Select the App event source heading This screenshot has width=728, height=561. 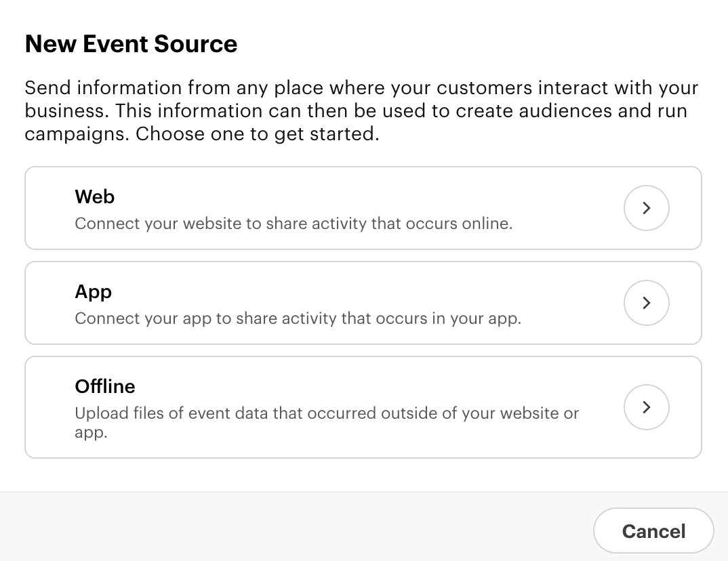(x=94, y=292)
